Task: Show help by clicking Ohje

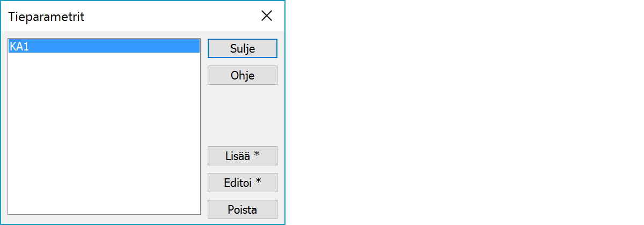Action: (242, 75)
